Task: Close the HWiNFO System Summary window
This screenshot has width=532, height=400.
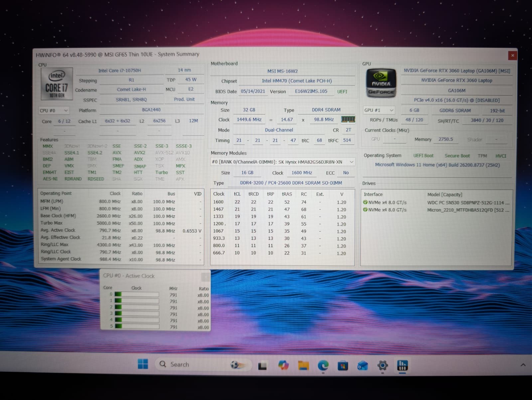Action: click(x=512, y=55)
